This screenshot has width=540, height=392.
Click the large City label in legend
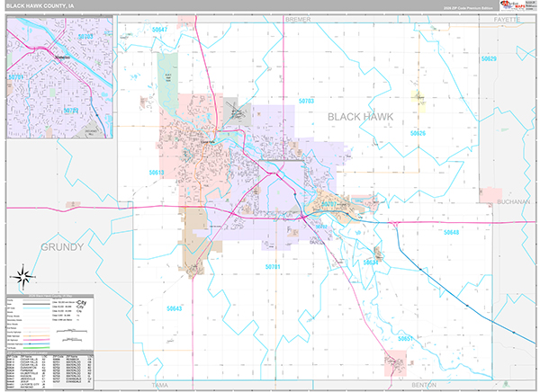80,305
